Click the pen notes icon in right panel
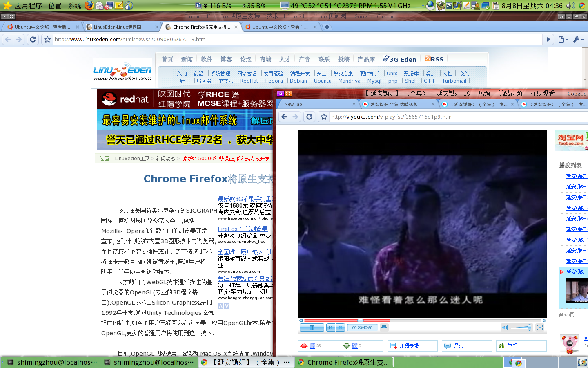 point(467,6)
